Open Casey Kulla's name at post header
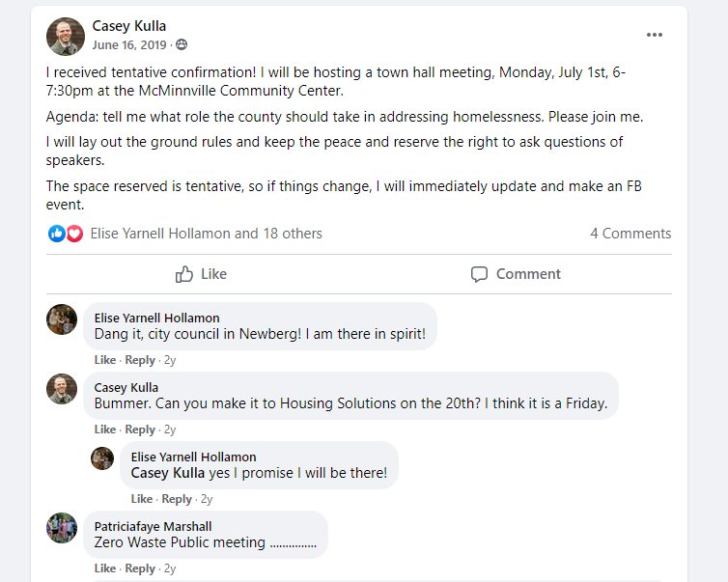Image resolution: width=728 pixels, height=582 pixels. pos(129,26)
